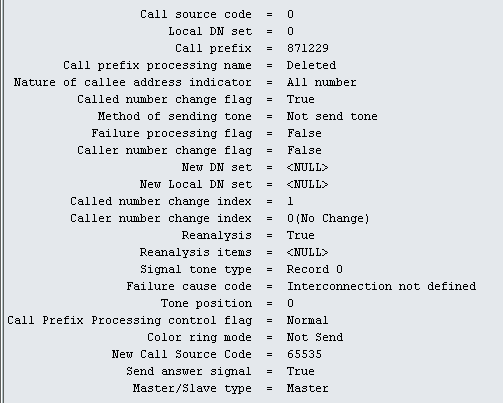
Task: Select 'Not Send' color ring mode
Action: pyautogui.click(x=315, y=337)
